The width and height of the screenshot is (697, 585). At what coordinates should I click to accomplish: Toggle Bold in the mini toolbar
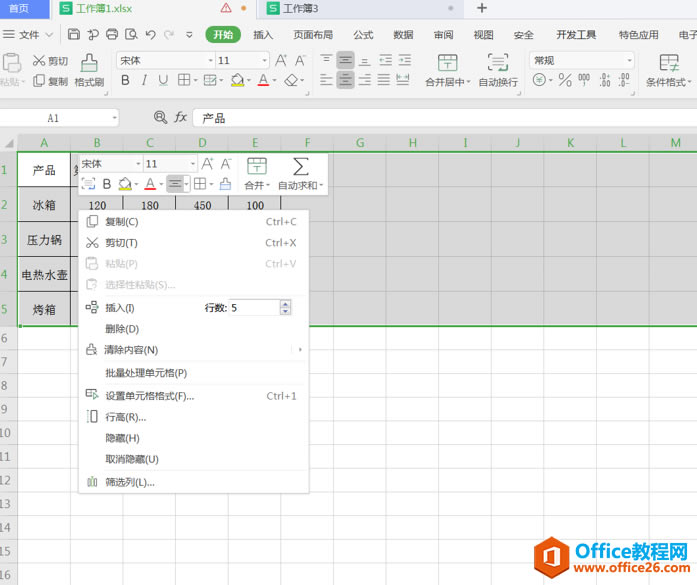click(107, 184)
